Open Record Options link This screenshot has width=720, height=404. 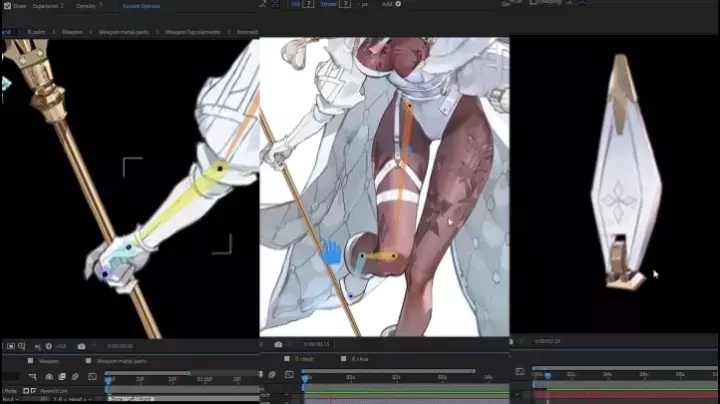tap(141, 6)
